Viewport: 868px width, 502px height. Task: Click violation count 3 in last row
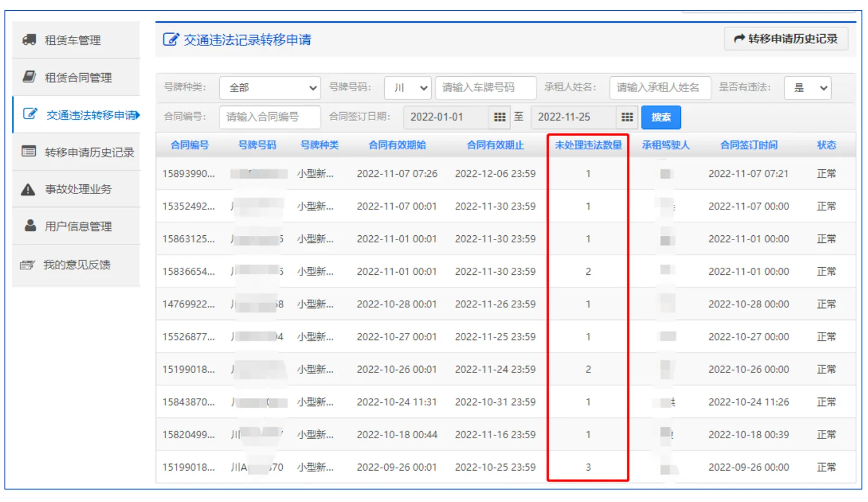tap(588, 467)
